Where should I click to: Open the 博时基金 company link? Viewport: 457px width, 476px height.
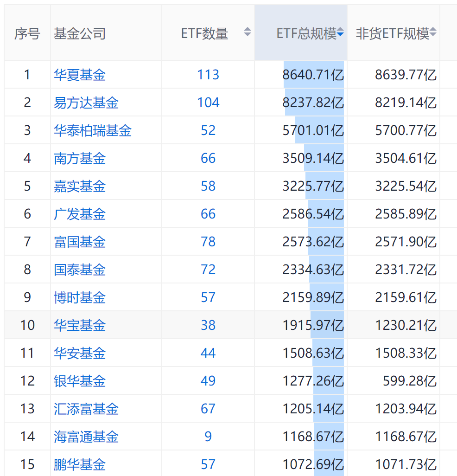[x=80, y=297]
